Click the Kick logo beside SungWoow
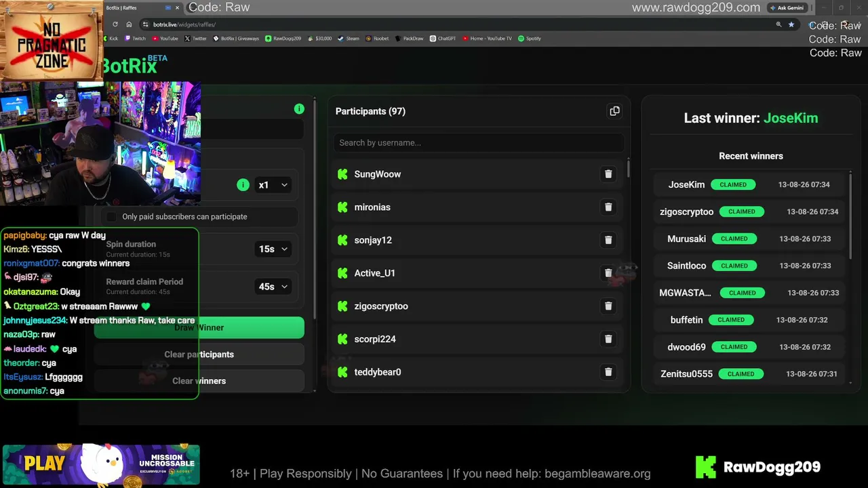 [x=342, y=174]
